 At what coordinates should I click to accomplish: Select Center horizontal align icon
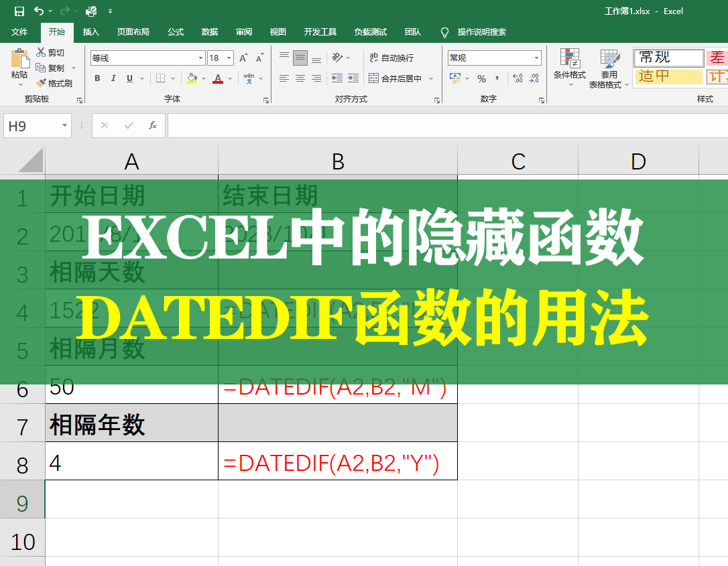coord(300,78)
